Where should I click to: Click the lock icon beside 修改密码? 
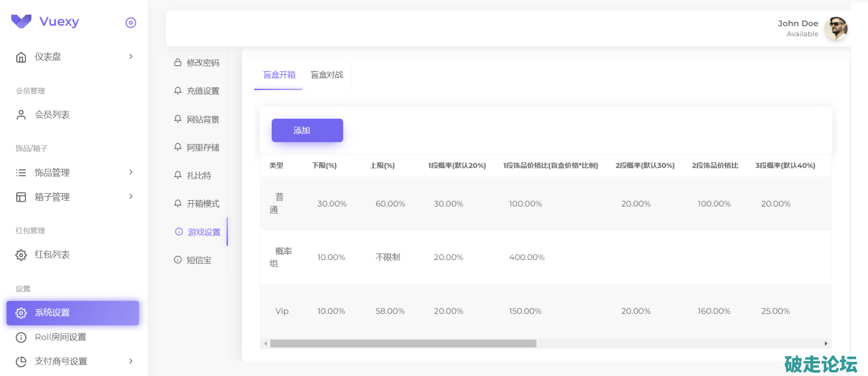tap(178, 63)
